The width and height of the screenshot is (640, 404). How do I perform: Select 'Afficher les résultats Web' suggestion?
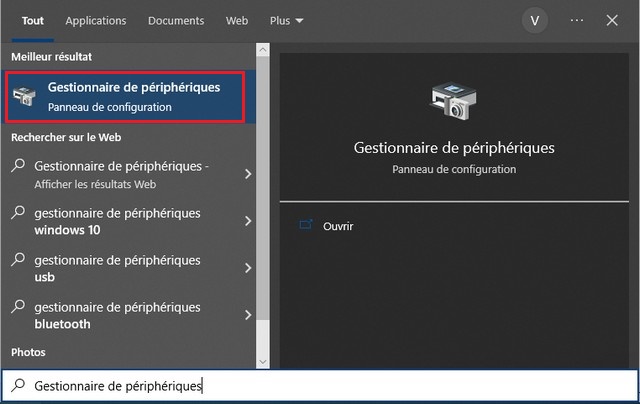click(x=131, y=175)
